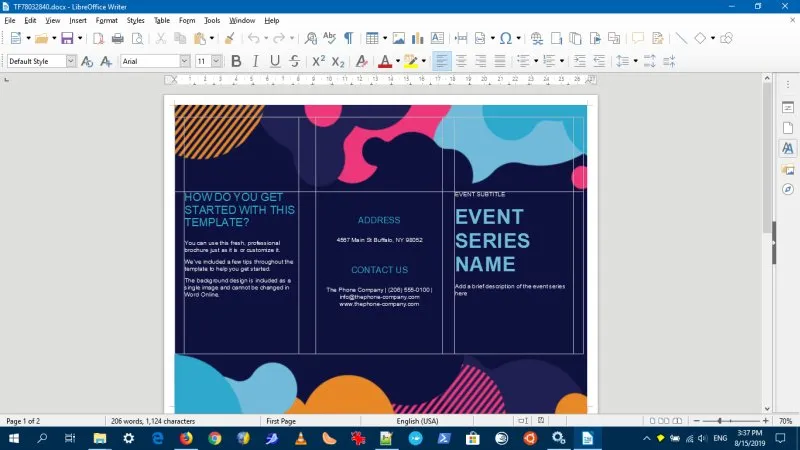Insert a comment using the toolbar icon
The width and height of the screenshot is (800, 450).
[638, 39]
